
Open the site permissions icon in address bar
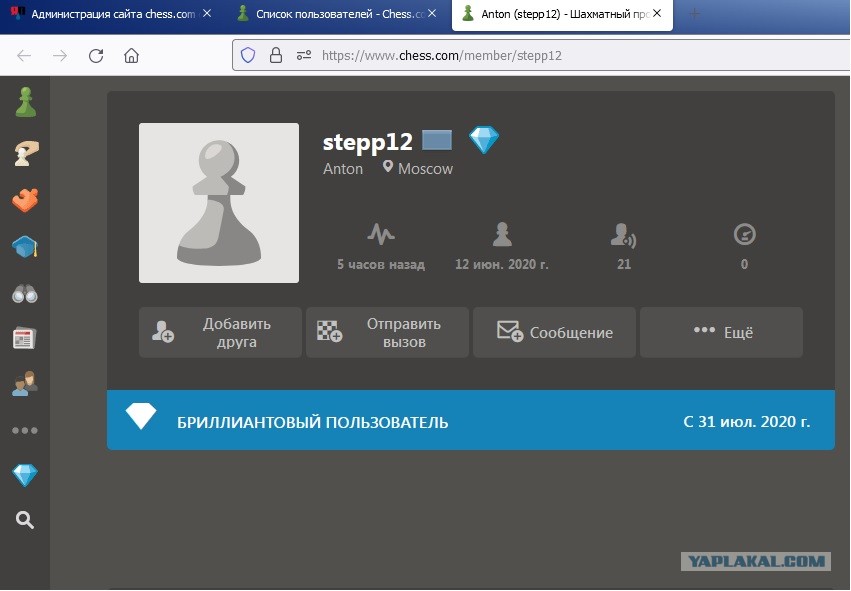pos(304,55)
